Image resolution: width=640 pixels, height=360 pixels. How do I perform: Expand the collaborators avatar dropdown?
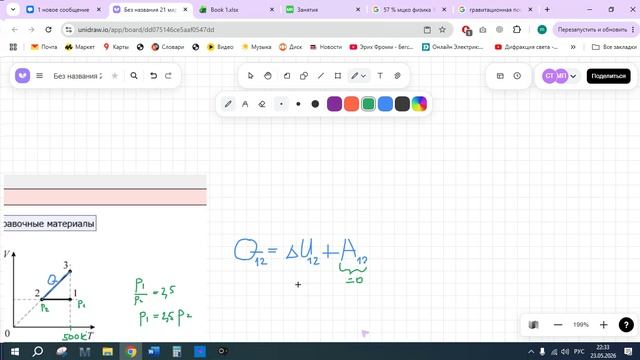(573, 76)
